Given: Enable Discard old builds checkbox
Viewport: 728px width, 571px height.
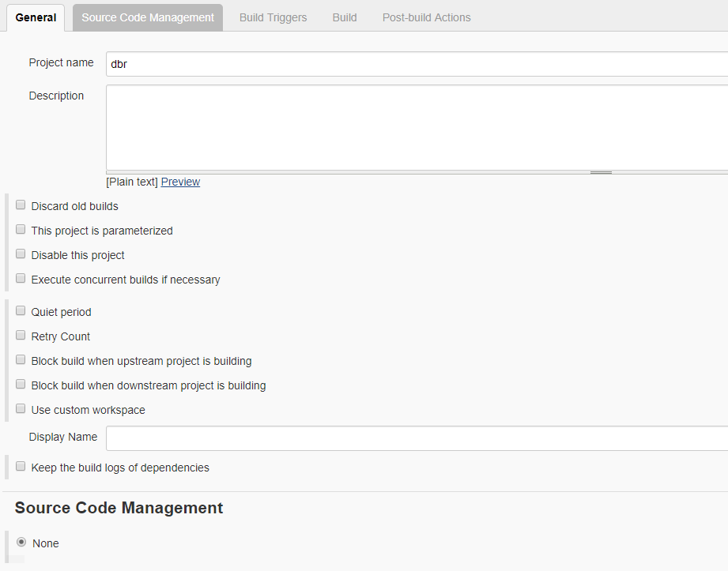Looking at the screenshot, I should [x=21, y=205].
